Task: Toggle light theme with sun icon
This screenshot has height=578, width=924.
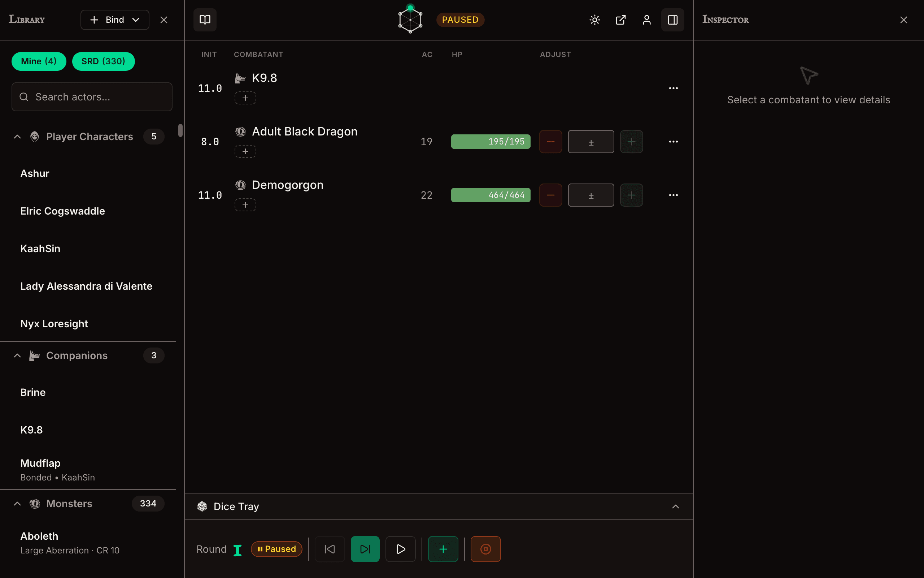Action: (594, 20)
